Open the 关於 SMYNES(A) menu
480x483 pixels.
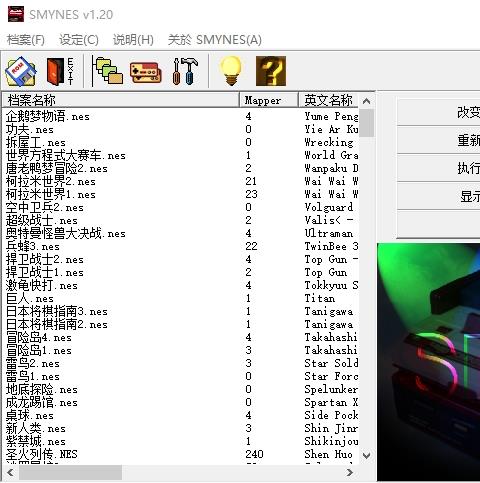(215, 40)
